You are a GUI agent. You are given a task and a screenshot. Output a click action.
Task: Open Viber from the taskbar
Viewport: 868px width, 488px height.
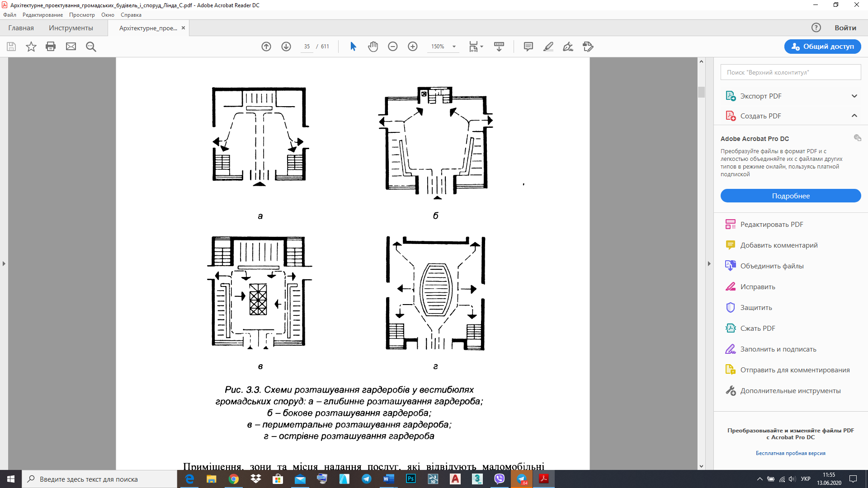coord(499,479)
